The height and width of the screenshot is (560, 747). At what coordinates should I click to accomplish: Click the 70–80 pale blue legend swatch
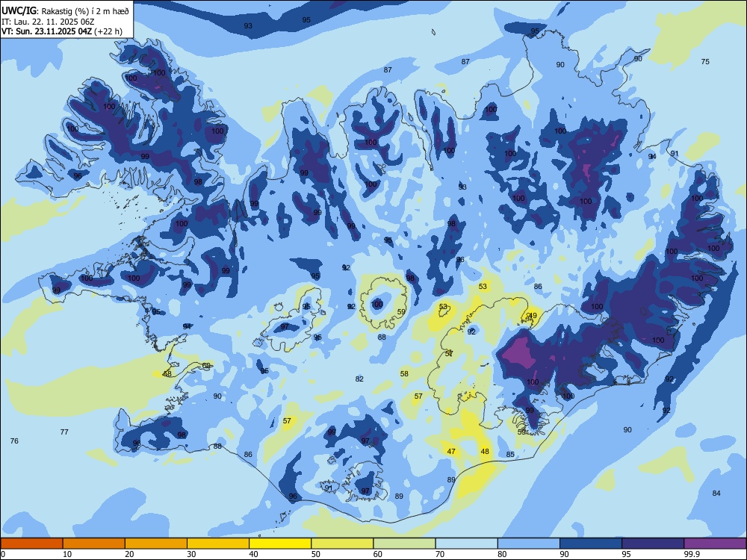click(x=466, y=544)
